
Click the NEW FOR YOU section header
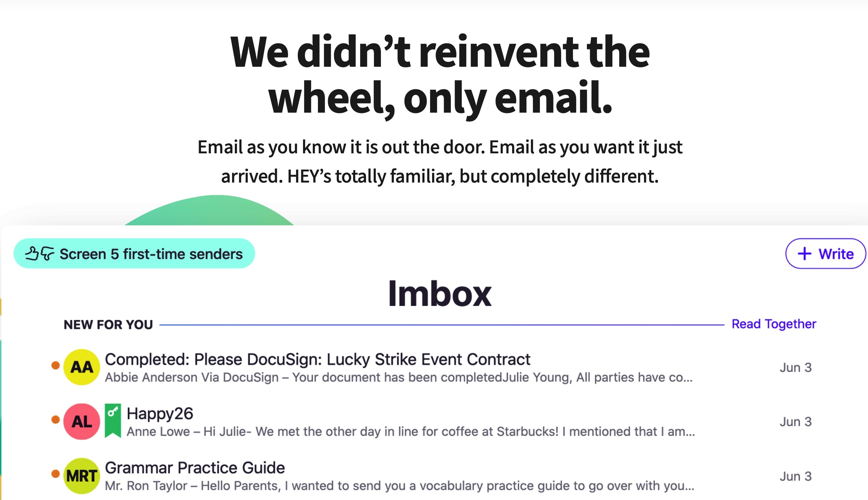click(x=108, y=324)
